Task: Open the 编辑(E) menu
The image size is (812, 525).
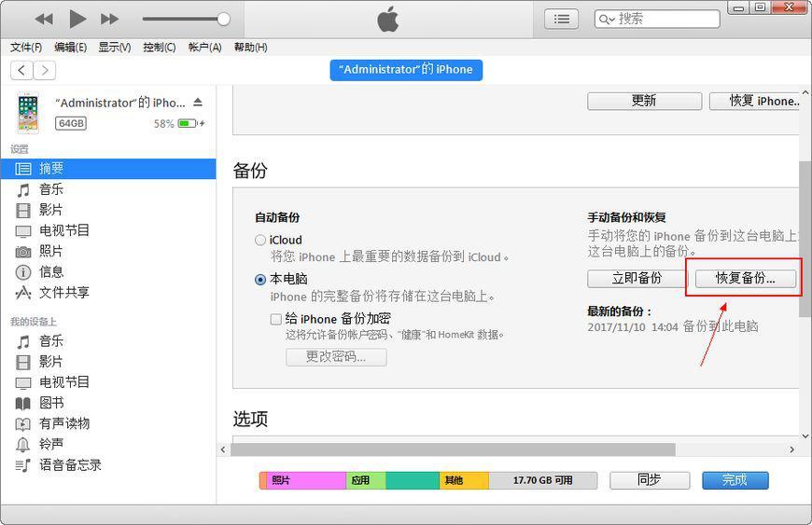Action: click(x=70, y=47)
